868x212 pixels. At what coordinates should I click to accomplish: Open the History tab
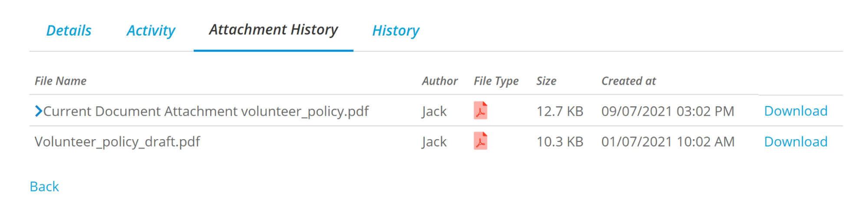coord(396,30)
